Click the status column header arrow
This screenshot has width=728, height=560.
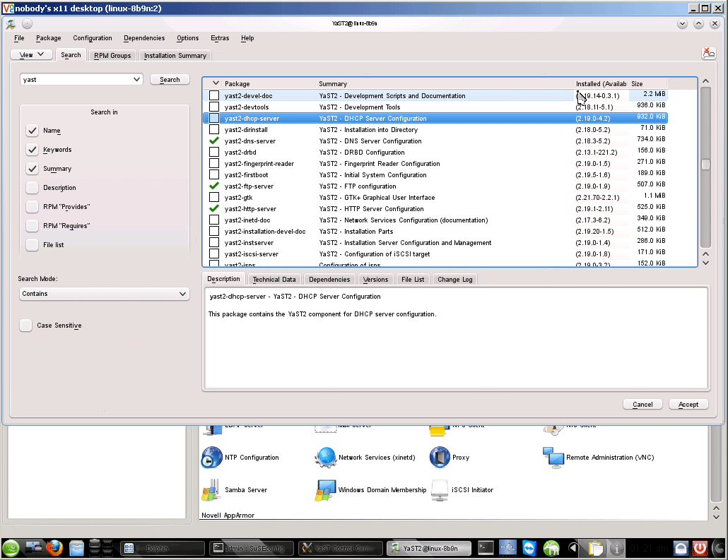216,83
